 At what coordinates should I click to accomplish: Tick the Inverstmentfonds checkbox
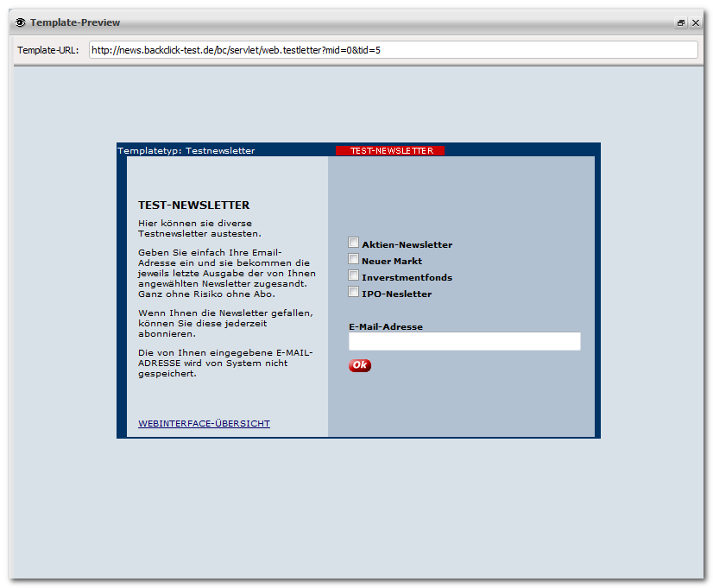coord(353,275)
